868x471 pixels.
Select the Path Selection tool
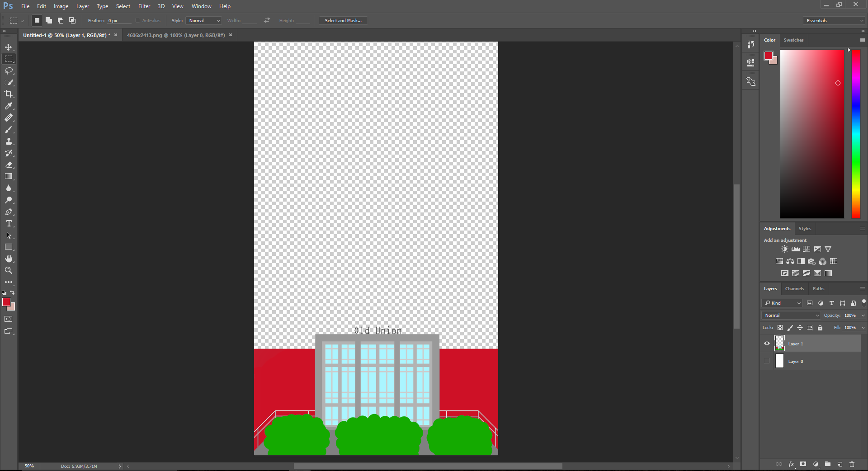pos(9,235)
